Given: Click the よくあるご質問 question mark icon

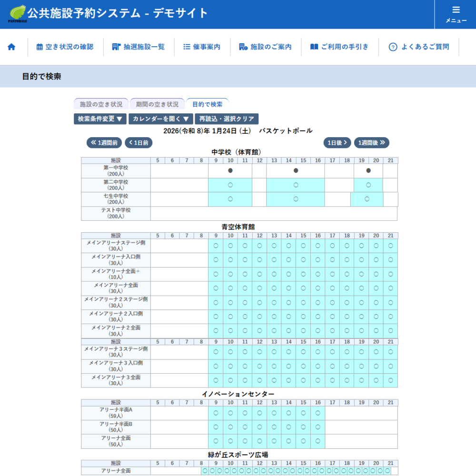Looking at the screenshot, I should [393, 47].
